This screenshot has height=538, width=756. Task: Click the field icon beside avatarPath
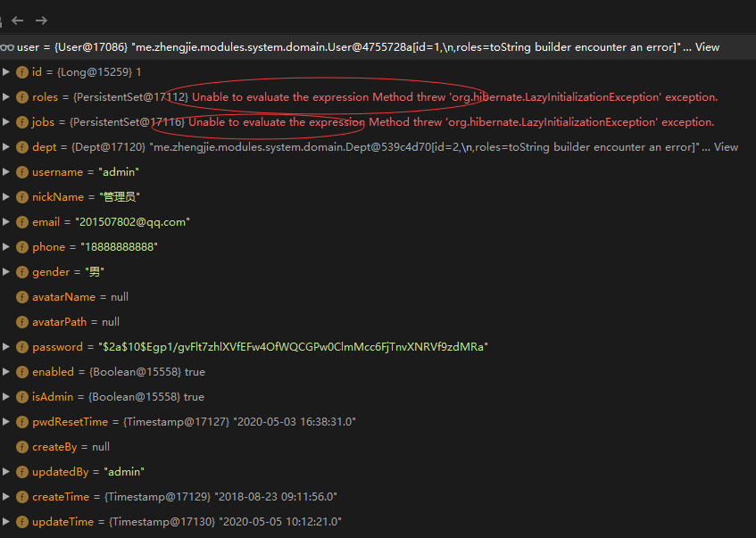coord(22,322)
